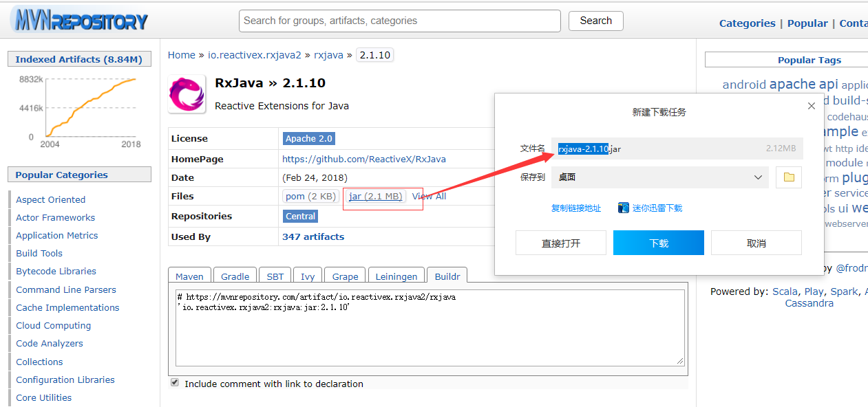Click the indexed artifacts growth chart
The height and width of the screenshot is (407, 868).
pos(78,110)
